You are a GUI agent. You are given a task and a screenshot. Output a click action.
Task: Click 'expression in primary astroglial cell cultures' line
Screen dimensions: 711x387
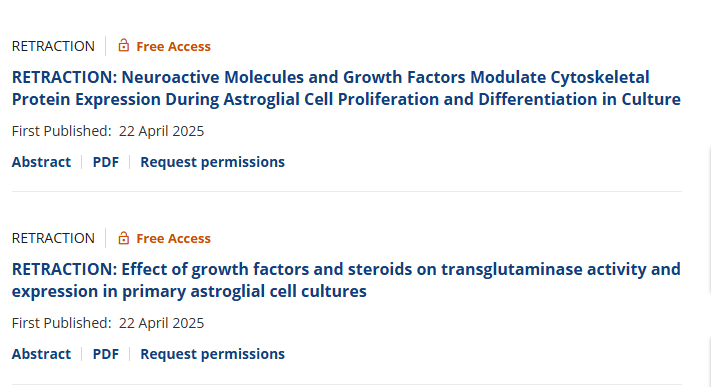point(189,291)
